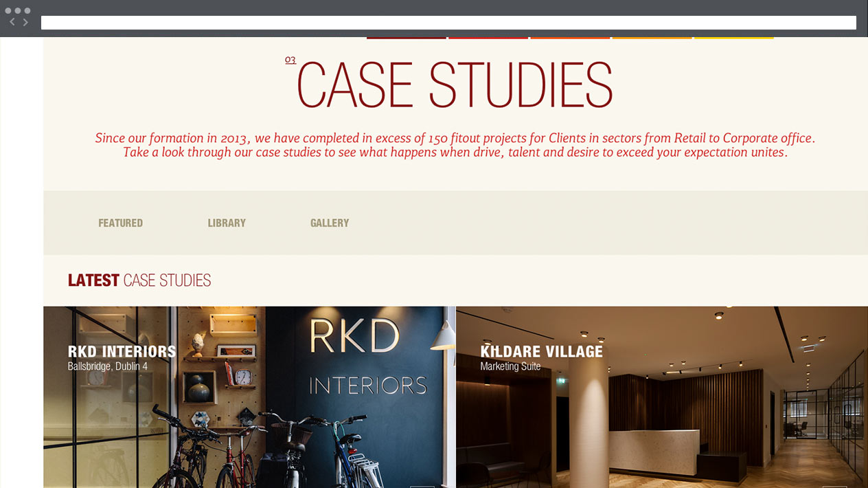Select the orange navigation bar
The width and height of the screenshot is (868, 488).
coord(570,37)
